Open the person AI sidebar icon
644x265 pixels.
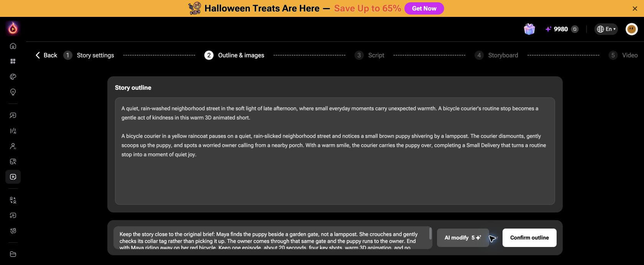tap(13, 146)
